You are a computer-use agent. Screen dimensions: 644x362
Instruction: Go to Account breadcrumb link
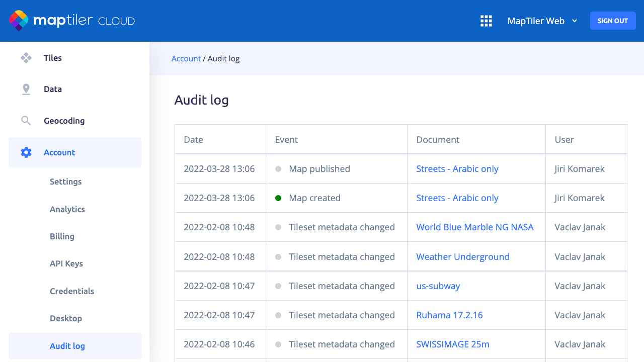click(186, 58)
